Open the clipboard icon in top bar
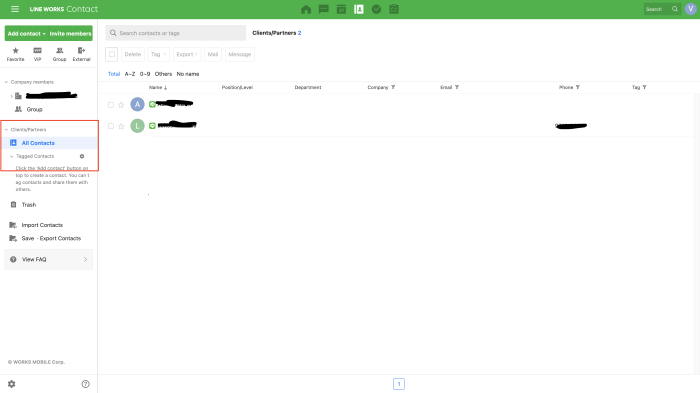The width and height of the screenshot is (700, 393). point(394,9)
